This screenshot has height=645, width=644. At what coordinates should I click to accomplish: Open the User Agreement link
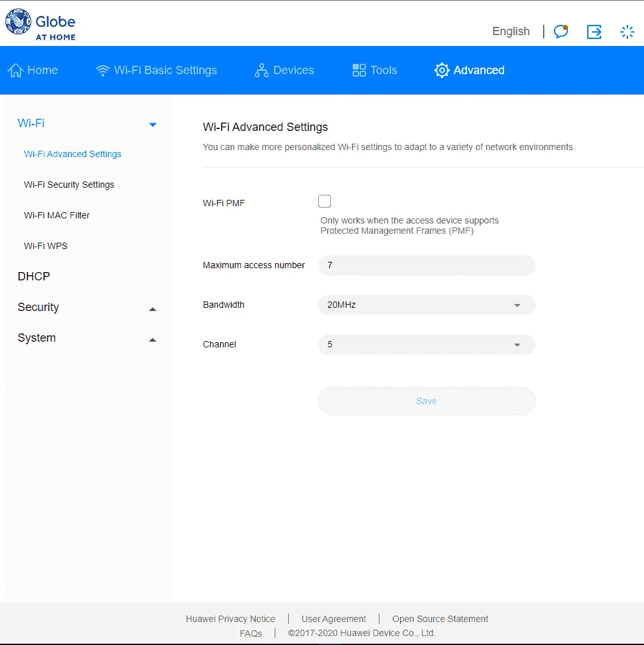pyautogui.click(x=333, y=619)
